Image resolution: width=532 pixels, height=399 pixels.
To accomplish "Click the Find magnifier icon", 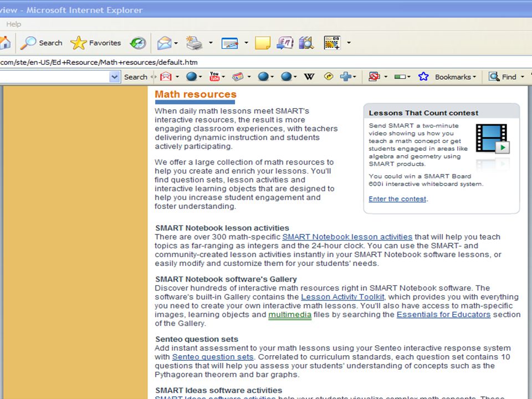I will tap(494, 76).
